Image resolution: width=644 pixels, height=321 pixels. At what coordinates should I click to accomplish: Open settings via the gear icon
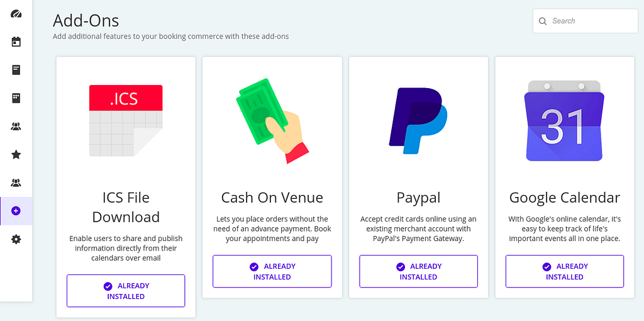tap(16, 239)
